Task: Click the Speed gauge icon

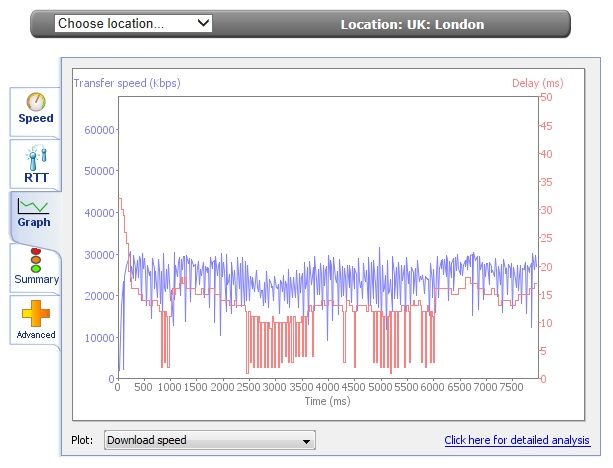Action: (x=36, y=102)
